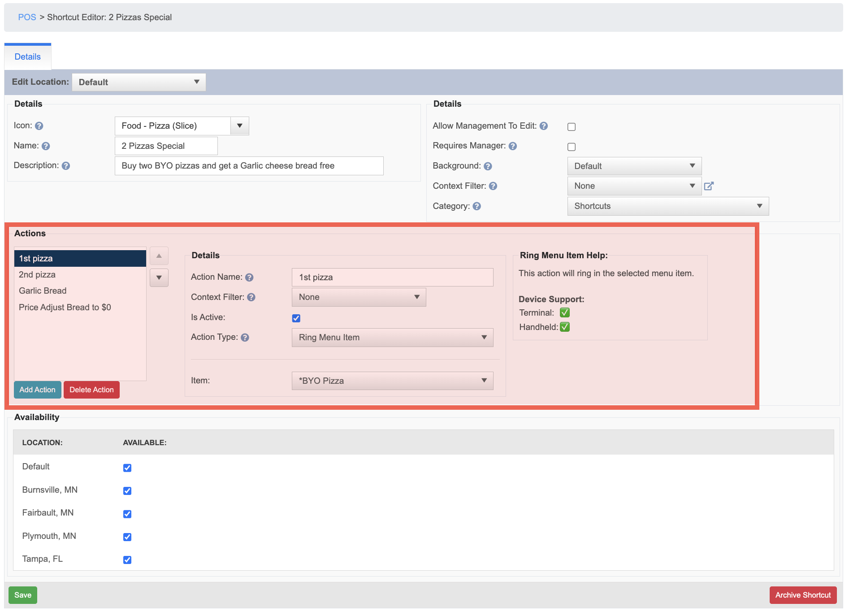Image resolution: width=849 pixels, height=616 pixels.
Task: Open help icon beside Icon label
Action: pyautogui.click(x=39, y=126)
